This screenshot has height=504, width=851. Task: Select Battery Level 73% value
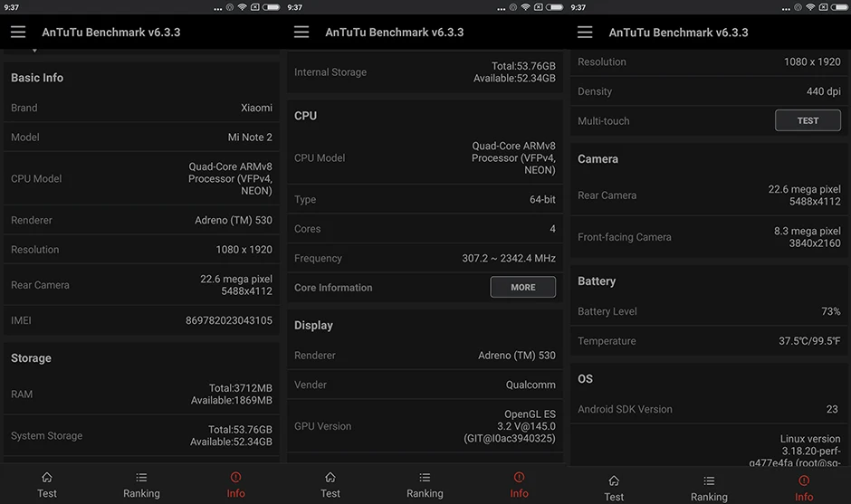tap(830, 311)
